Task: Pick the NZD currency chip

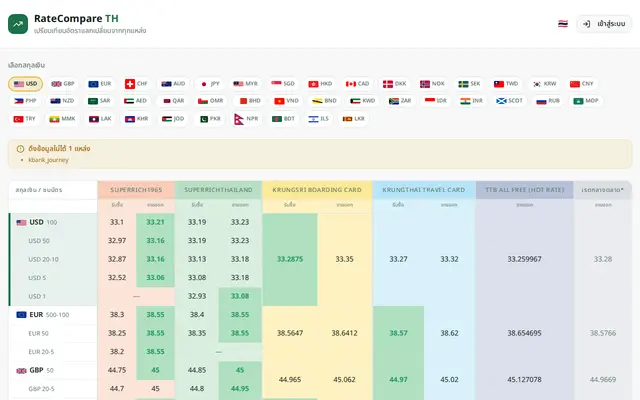Action: tap(62, 101)
